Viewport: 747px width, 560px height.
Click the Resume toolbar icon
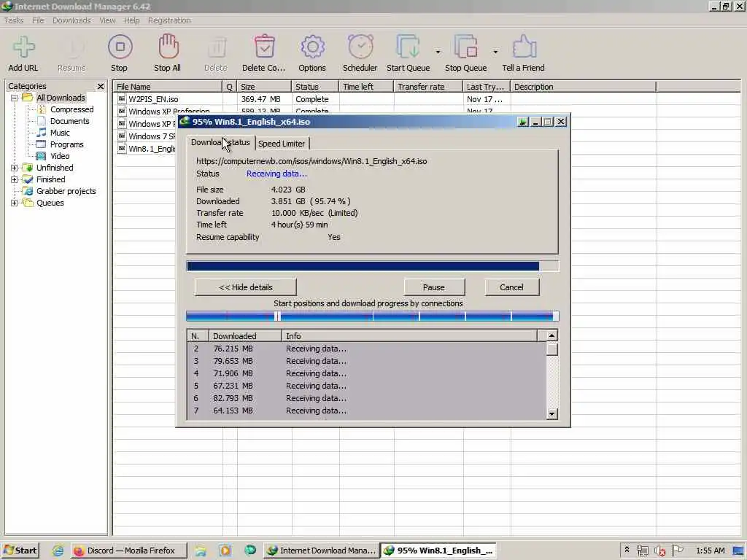[x=72, y=47]
